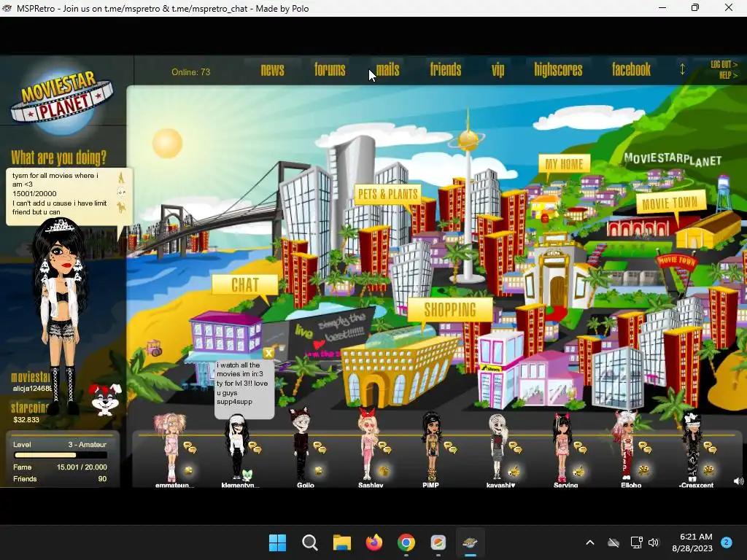Viewport: 747px width, 560px height.
Task: Enter the CHAT sign area
Action: pyautogui.click(x=245, y=285)
